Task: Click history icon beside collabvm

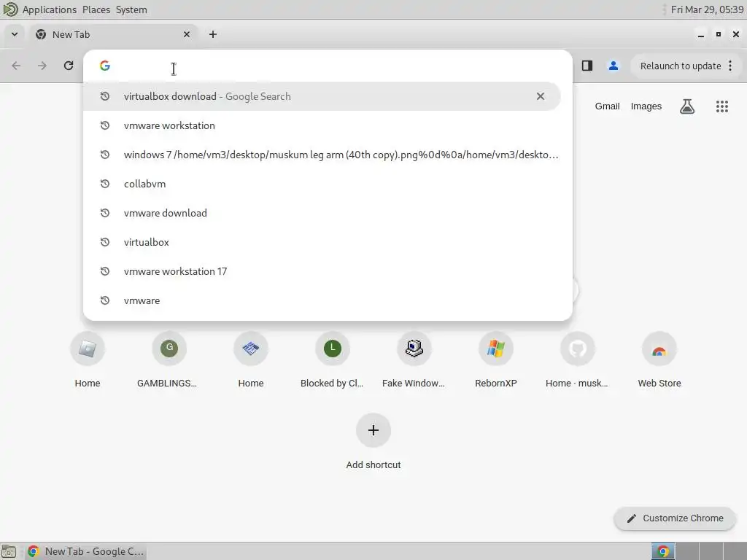Action: (105, 184)
